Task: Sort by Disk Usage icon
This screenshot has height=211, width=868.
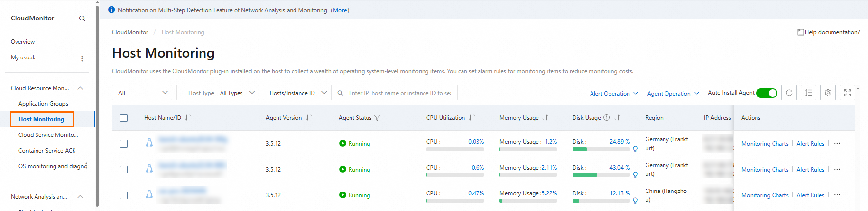Action: pyautogui.click(x=617, y=117)
